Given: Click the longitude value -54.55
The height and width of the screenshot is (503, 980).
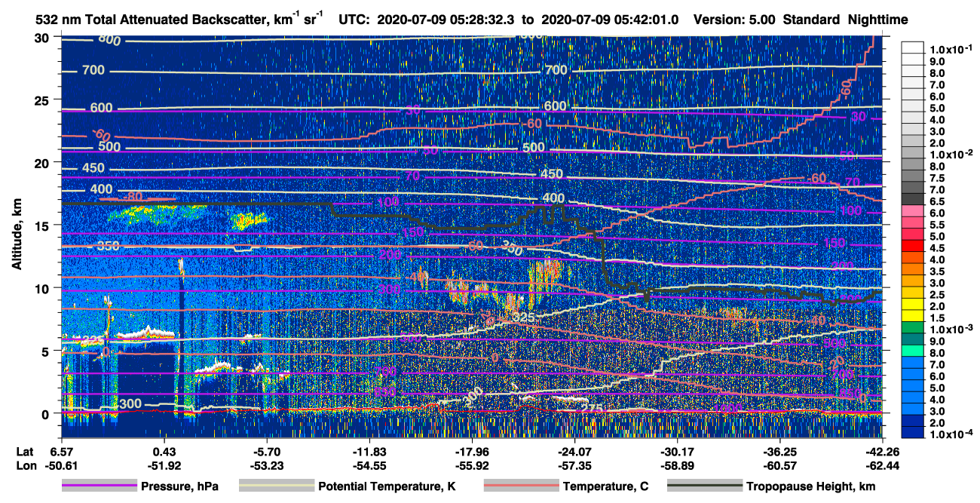Looking at the screenshot, I should pos(369,465).
